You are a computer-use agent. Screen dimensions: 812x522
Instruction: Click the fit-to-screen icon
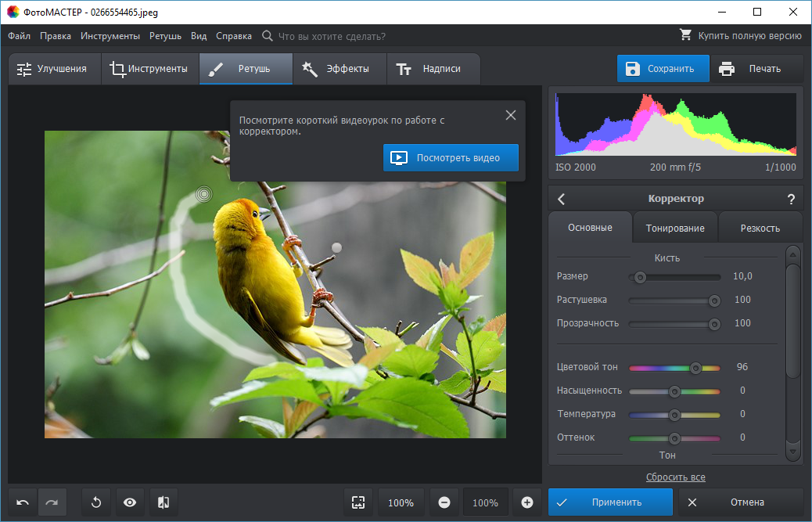358,502
